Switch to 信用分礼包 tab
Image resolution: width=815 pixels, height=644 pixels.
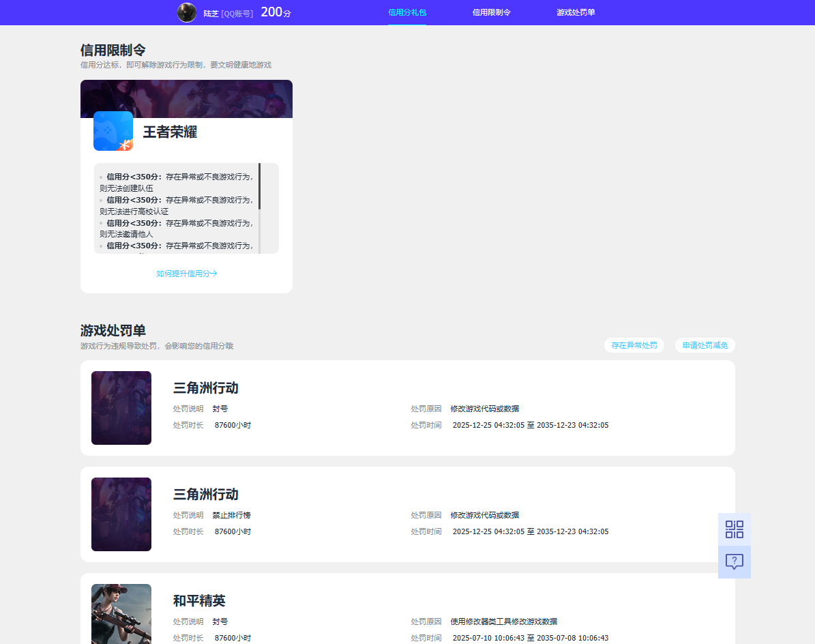coord(407,12)
